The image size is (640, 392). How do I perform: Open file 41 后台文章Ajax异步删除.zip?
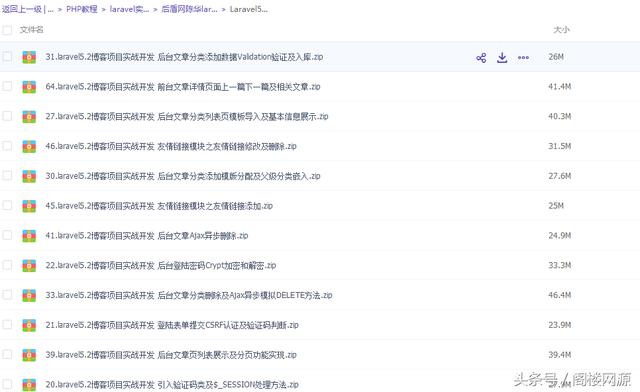[147, 236]
